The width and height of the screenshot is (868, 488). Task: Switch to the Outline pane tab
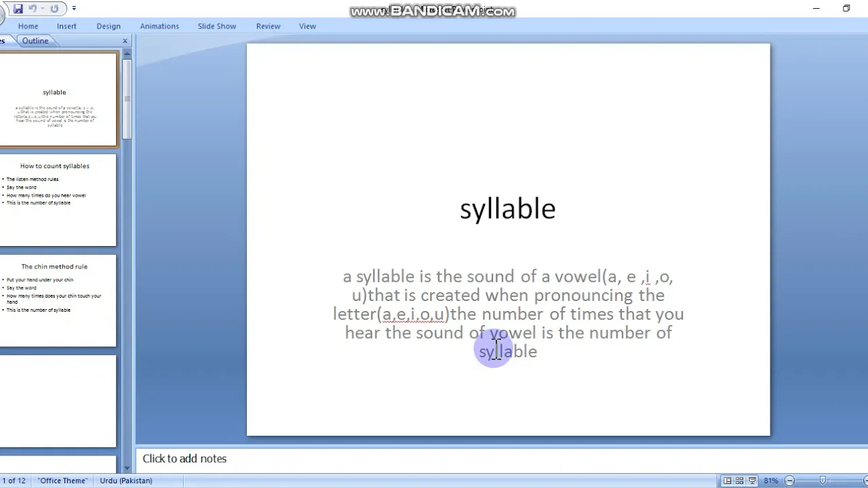tap(35, 41)
